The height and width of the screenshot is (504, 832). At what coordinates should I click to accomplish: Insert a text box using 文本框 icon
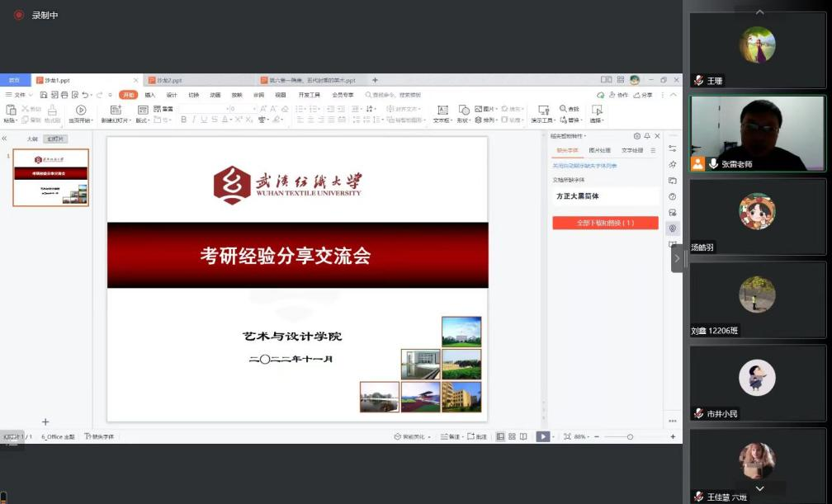pos(442,110)
